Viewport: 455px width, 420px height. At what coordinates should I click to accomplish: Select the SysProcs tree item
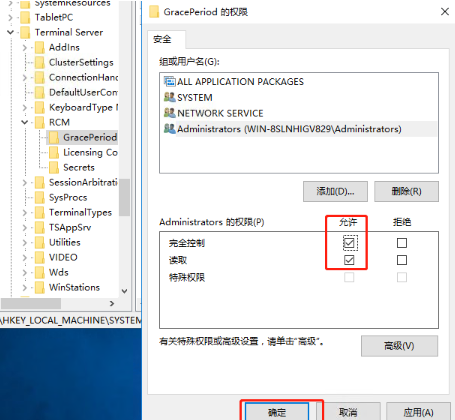[68, 197]
